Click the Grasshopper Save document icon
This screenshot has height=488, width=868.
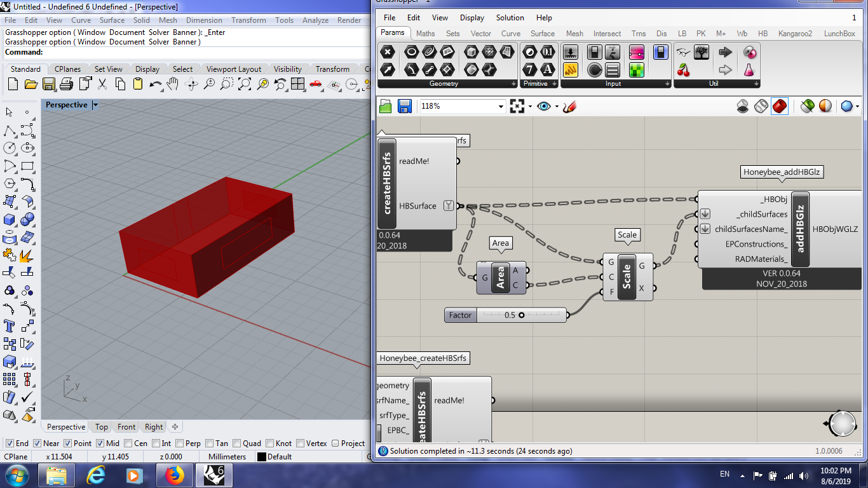pos(404,106)
